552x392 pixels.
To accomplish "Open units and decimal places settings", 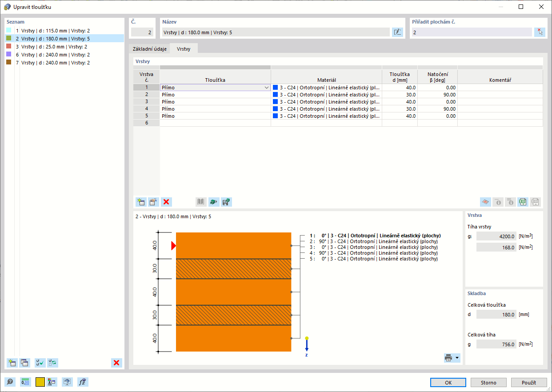I will [25, 382].
